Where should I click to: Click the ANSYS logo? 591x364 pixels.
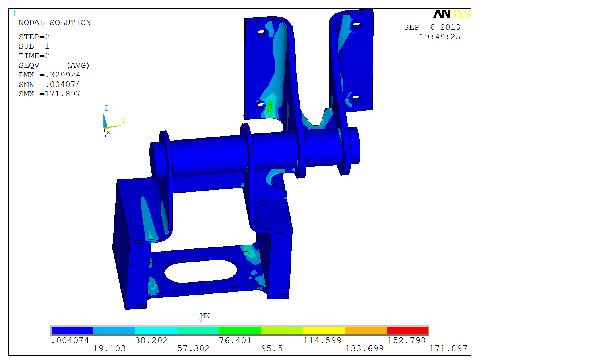coord(452,14)
